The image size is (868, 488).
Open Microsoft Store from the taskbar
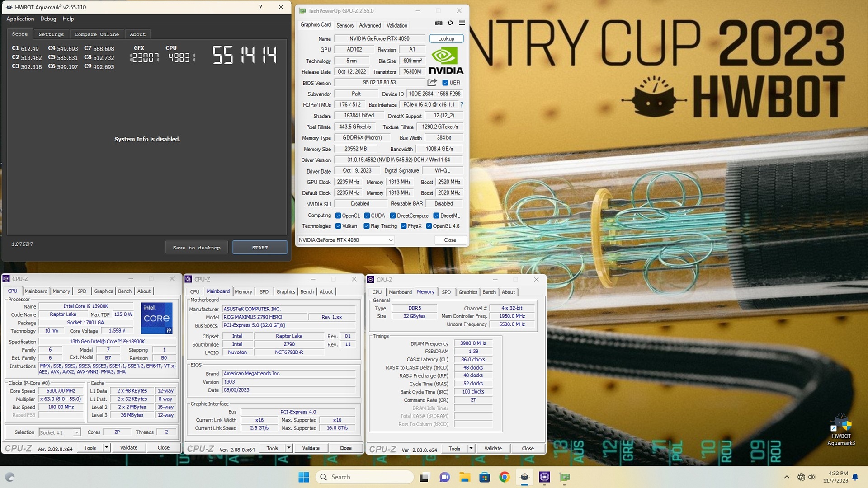[485, 477]
